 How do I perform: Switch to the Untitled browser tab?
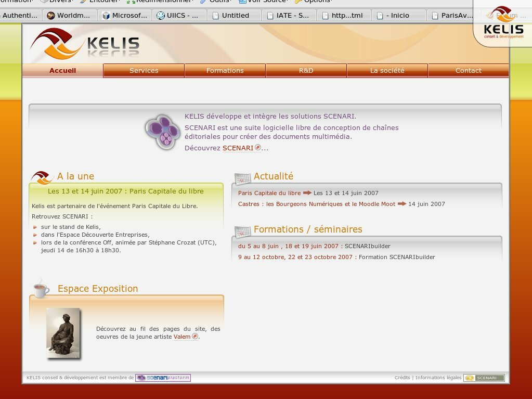tap(235, 15)
